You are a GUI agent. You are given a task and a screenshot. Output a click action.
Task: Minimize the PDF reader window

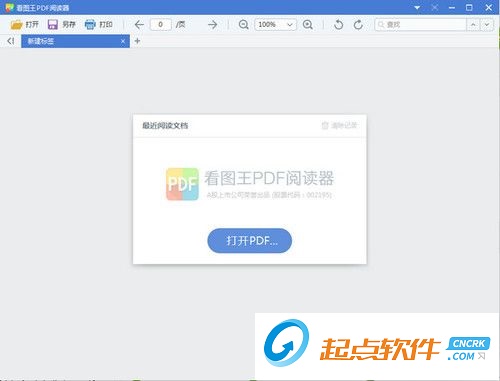pos(452,7)
